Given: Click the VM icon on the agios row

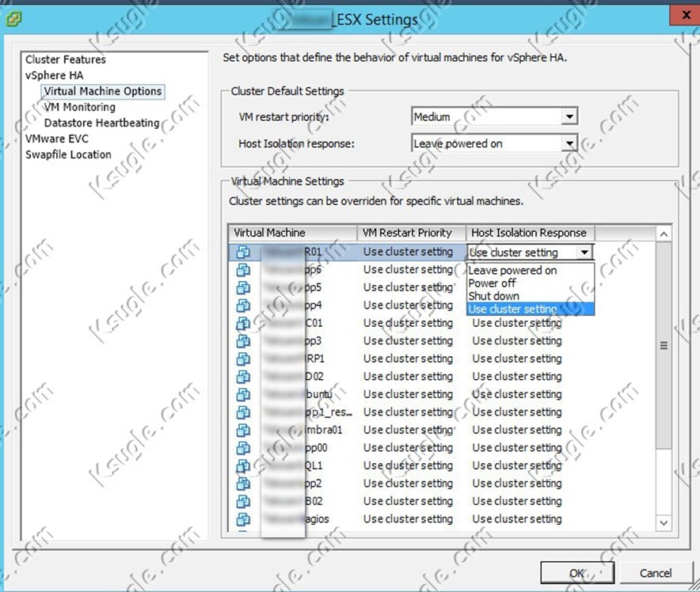Looking at the screenshot, I should tap(243, 520).
